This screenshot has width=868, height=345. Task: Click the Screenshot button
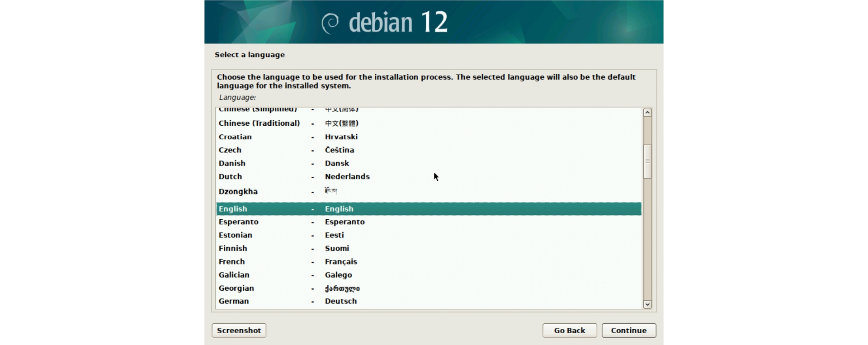[x=239, y=331]
